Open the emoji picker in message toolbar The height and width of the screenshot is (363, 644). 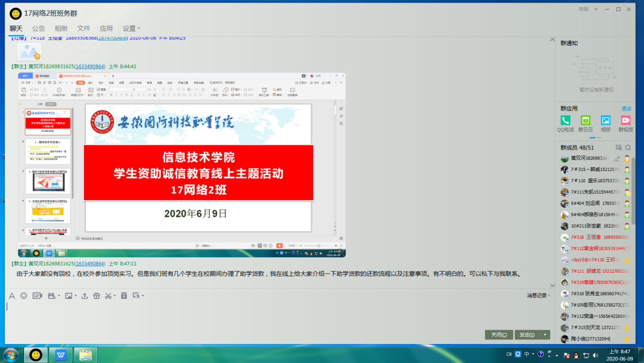(x=24, y=296)
